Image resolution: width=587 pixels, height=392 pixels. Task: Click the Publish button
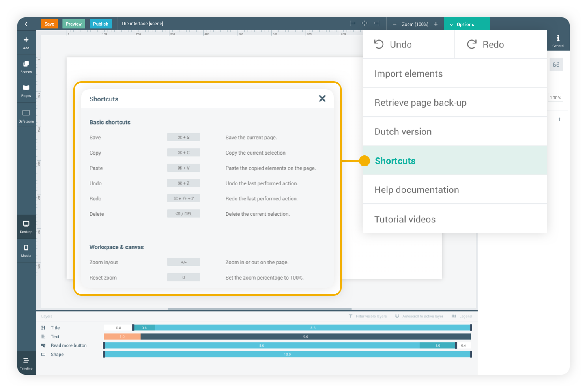(x=101, y=24)
